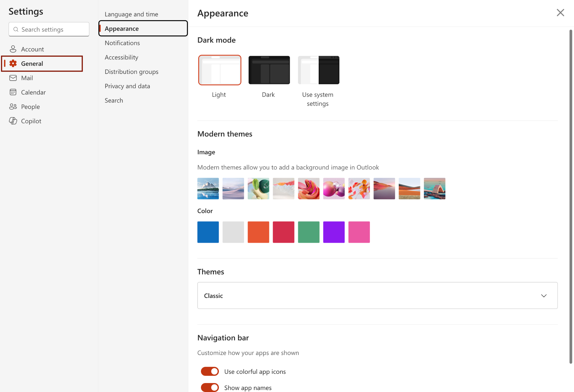
Task: Select the People settings icon
Action: [x=13, y=106]
